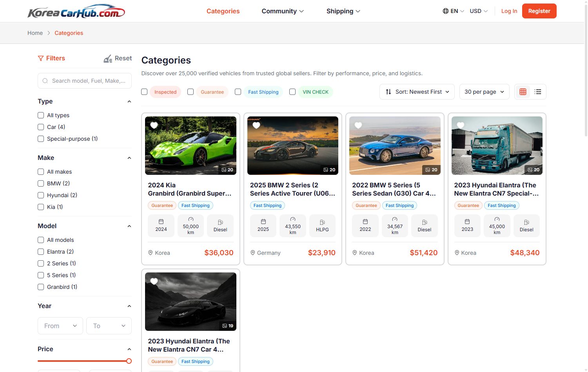Open the green Kia Granbird car thumbnail

tap(191, 145)
